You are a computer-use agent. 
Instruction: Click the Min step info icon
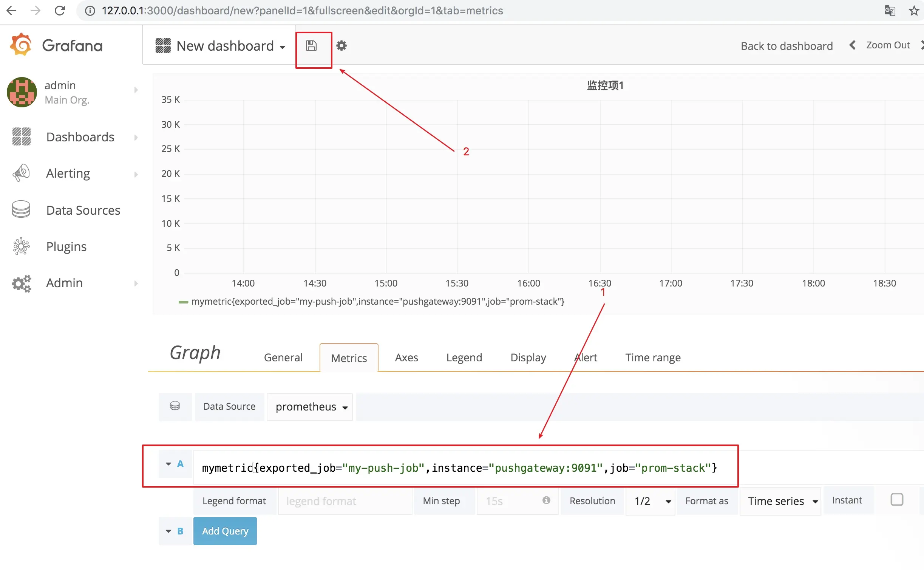pos(546,500)
